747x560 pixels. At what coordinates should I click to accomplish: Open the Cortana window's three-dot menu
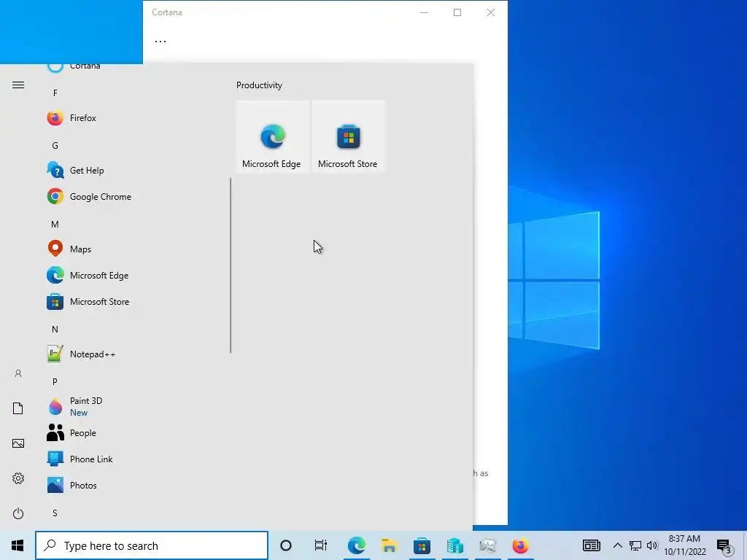(x=160, y=41)
